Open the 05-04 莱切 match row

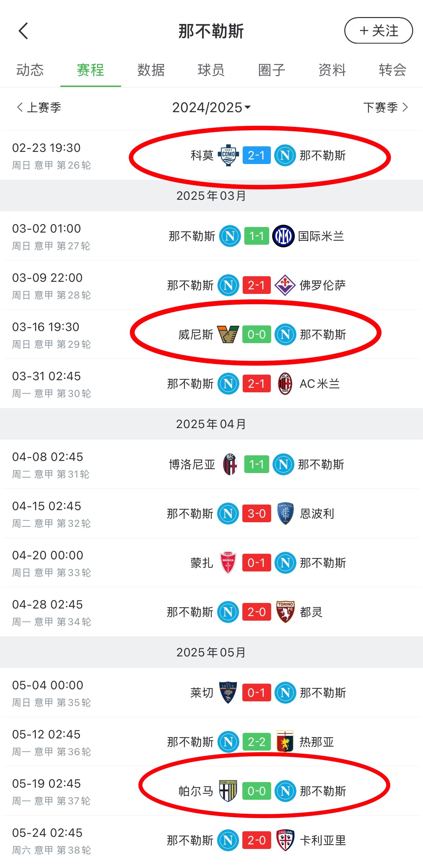coord(211,692)
